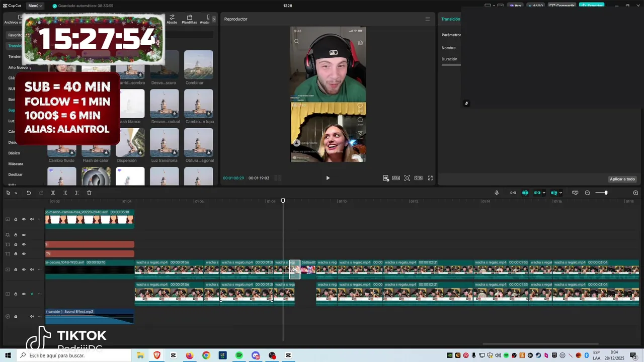This screenshot has width=644, height=362.
Task: Open the auto snapping dropdown arrow
Action: [544, 193]
